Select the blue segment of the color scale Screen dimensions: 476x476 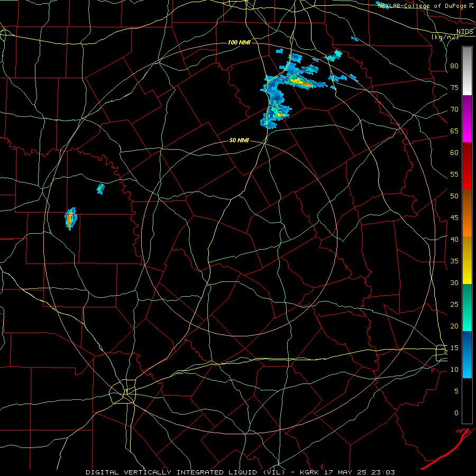click(x=468, y=354)
